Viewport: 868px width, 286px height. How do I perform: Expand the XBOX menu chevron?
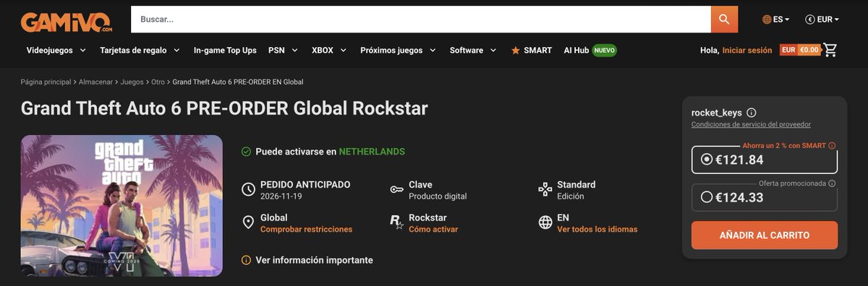point(344,51)
